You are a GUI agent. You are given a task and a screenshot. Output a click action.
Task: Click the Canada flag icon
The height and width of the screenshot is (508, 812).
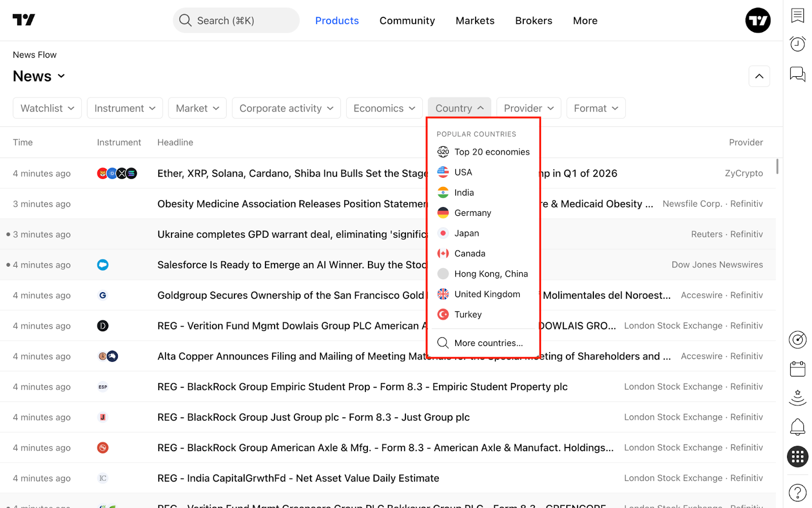(x=443, y=253)
